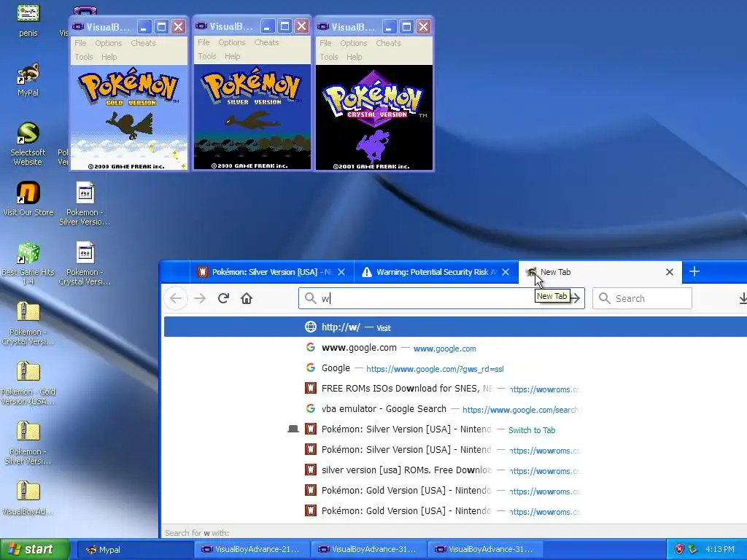Click the Pokemon Crystal VisualBoy window title icon
Viewport: 747px width, 560px height.
click(323, 27)
